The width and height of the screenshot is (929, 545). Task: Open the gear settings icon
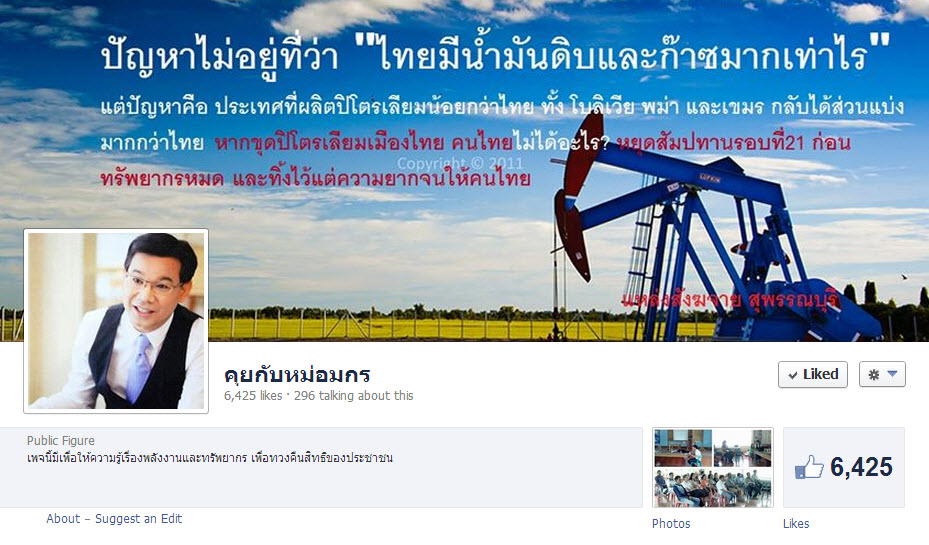[873, 374]
